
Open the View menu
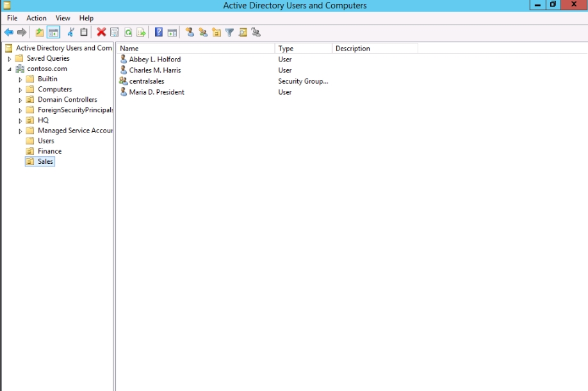click(x=63, y=18)
